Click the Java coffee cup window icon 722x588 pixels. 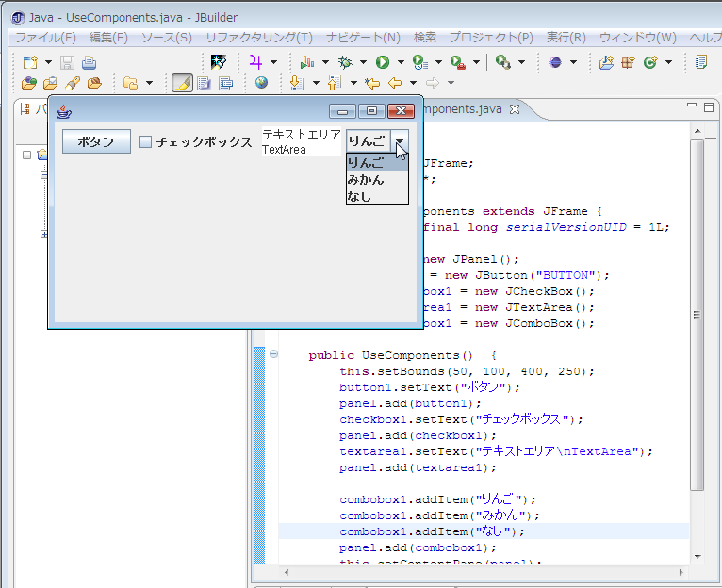click(63, 110)
